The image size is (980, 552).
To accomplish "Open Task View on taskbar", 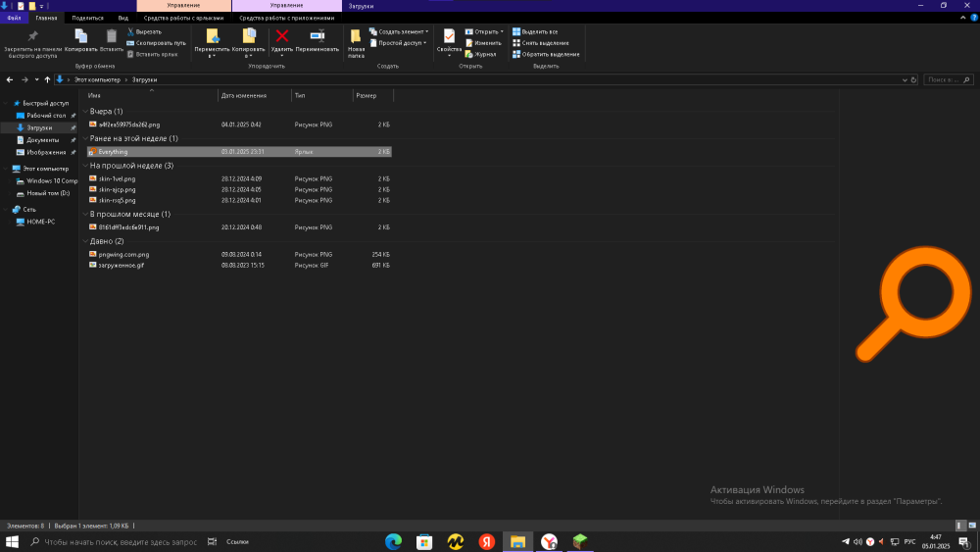I will [213, 541].
